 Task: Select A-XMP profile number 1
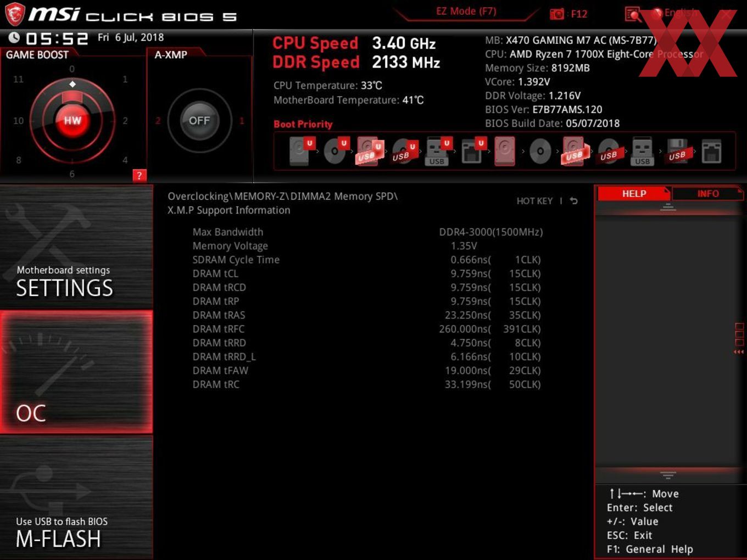(x=241, y=121)
